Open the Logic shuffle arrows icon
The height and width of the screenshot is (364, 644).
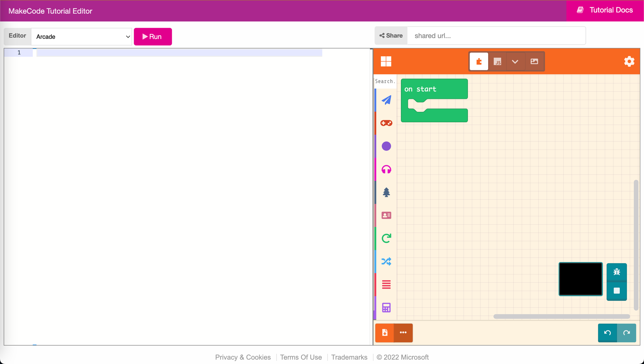(386, 262)
